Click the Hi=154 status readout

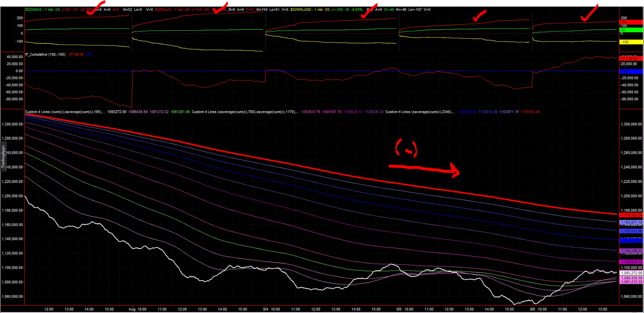pyautogui.click(x=262, y=10)
